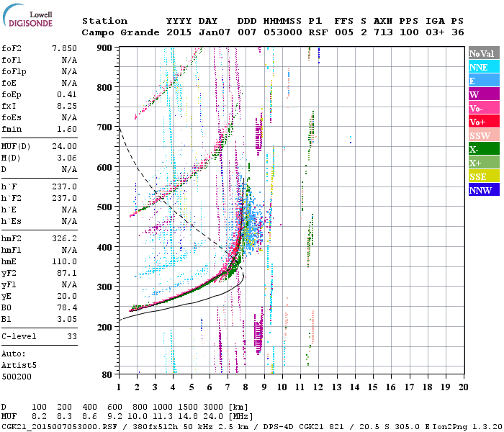Select the NNE legend swatch
Viewport: 504px width, 432px height.
click(484, 67)
